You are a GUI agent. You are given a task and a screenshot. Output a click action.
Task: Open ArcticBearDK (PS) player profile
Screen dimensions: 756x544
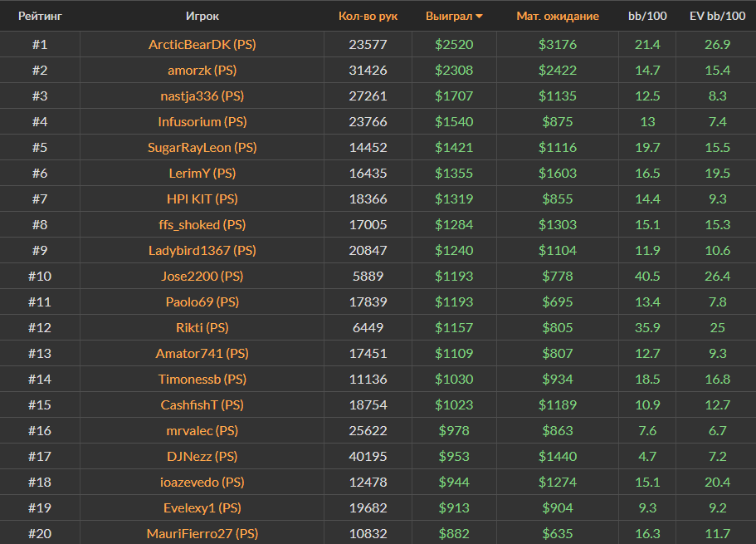pyautogui.click(x=202, y=44)
